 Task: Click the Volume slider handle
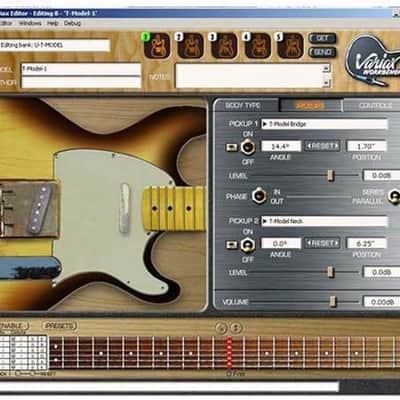333,302
